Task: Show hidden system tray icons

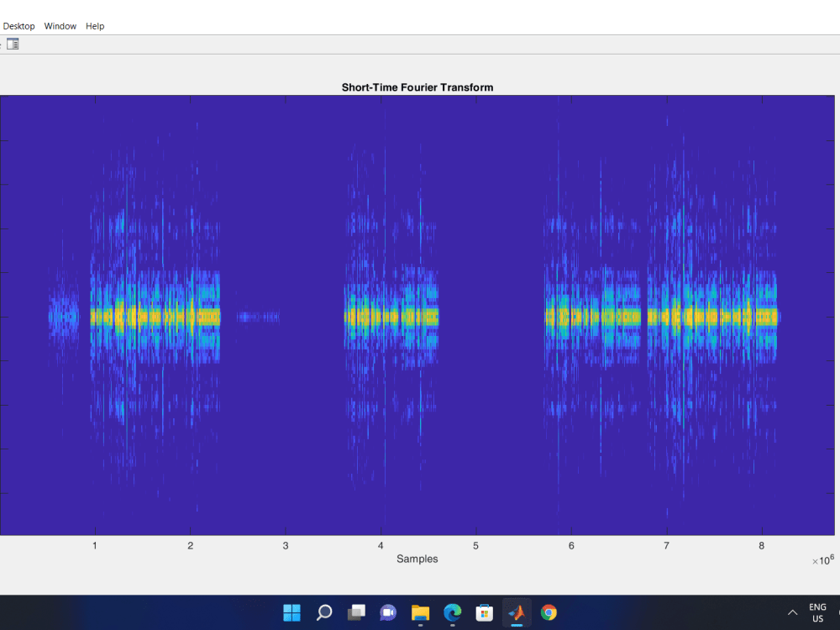Action: [x=792, y=612]
